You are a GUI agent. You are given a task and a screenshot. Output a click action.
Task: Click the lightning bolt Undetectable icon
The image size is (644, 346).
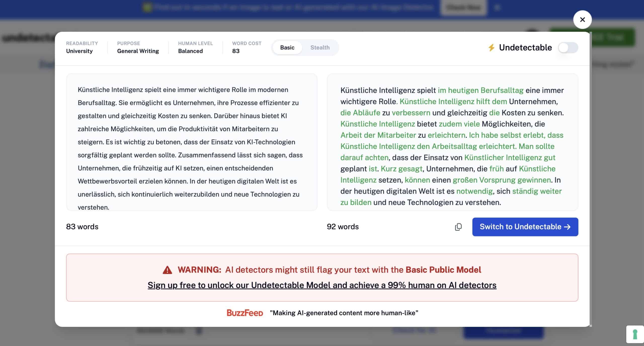(491, 48)
